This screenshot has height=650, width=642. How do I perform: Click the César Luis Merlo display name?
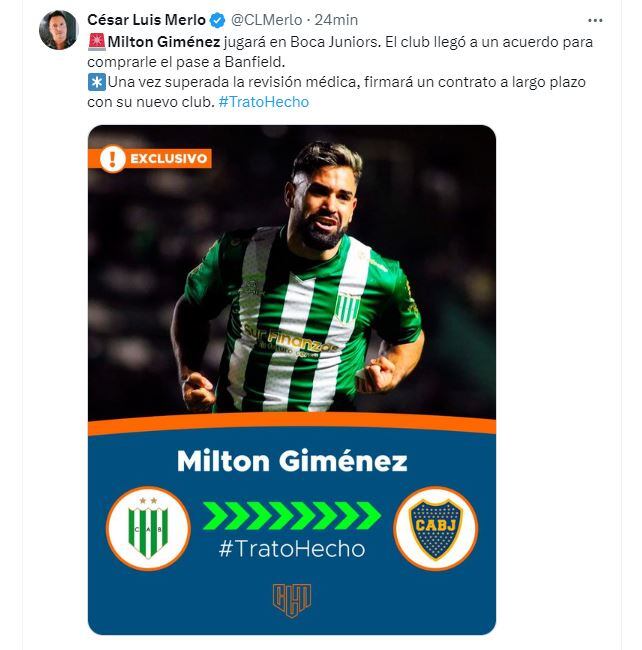click(146, 20)
